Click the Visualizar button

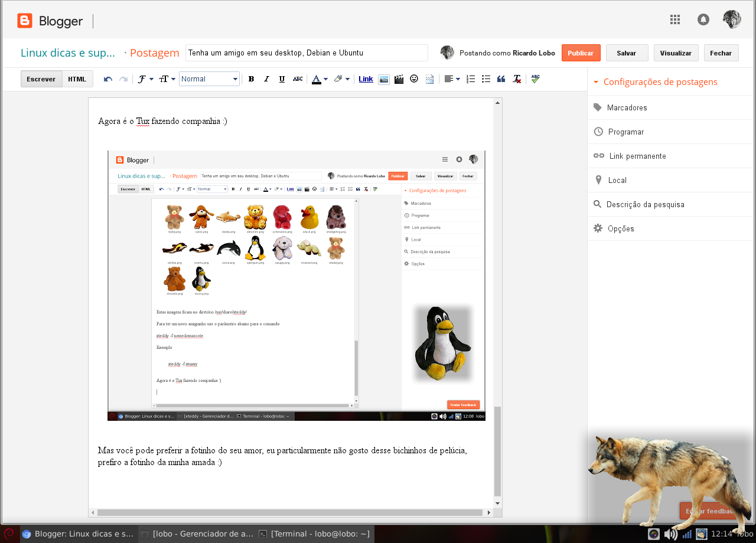(x=676, y=53)
